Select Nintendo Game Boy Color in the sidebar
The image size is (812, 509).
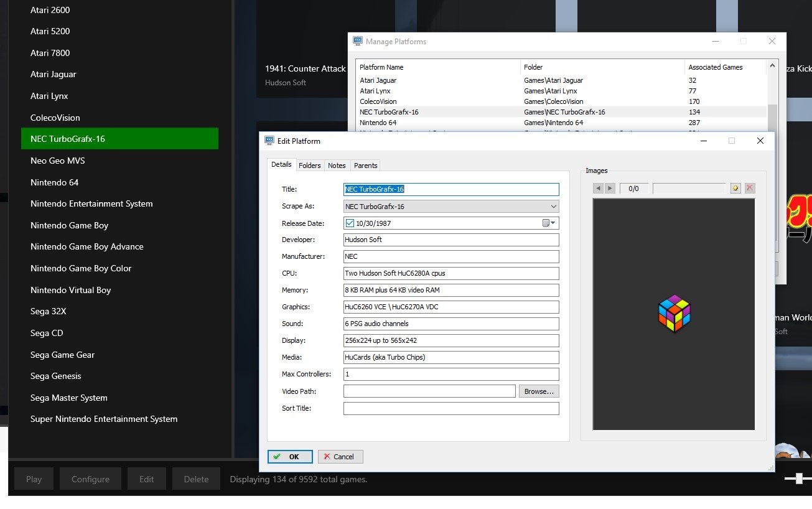[x=119, y=268]
